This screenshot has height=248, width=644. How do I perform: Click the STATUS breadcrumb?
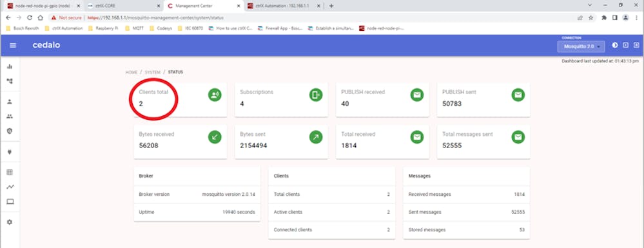pyautogui.click(x=175, y=72)
